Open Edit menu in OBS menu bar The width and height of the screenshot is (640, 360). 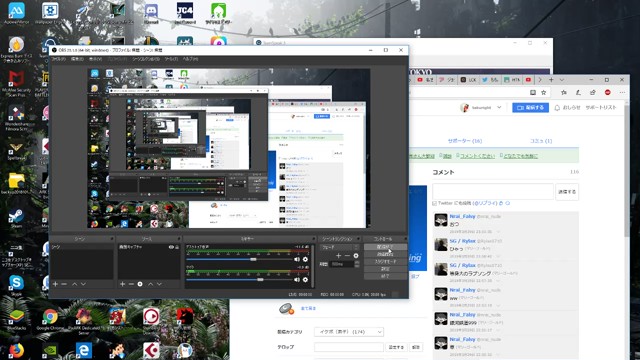click(77, 59)
